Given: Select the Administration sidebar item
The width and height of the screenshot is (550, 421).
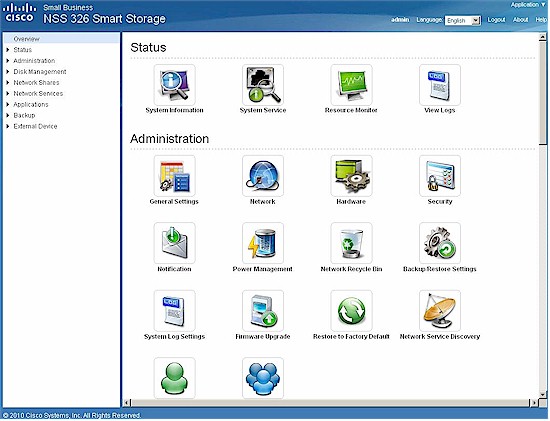Looking at the screenshot, I should click(x=34, y=61).
